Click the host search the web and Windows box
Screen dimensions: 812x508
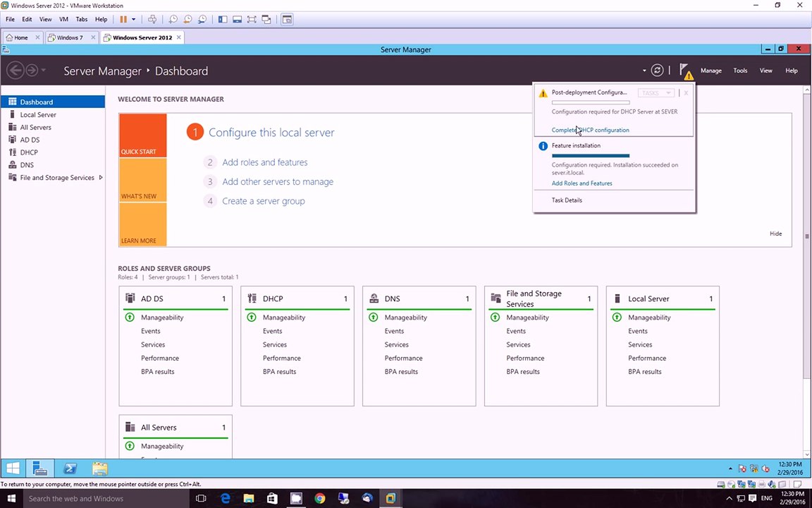pos(106,499)
